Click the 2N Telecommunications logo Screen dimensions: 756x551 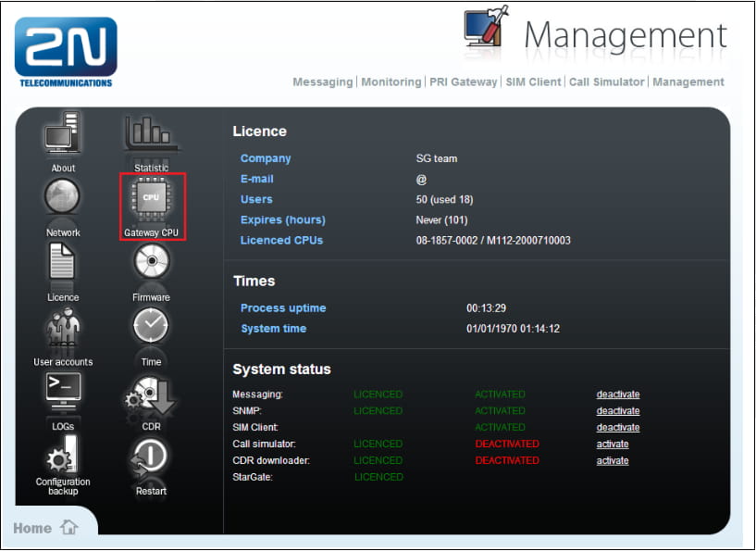66,52
